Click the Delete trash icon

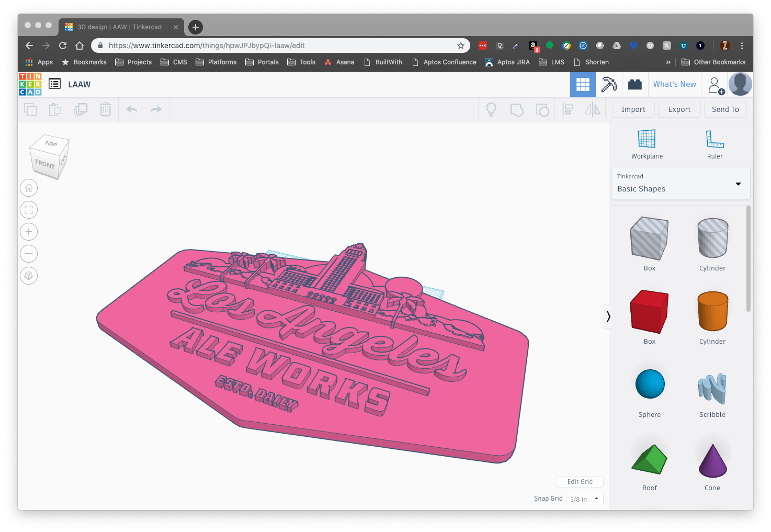pos(106,109)
